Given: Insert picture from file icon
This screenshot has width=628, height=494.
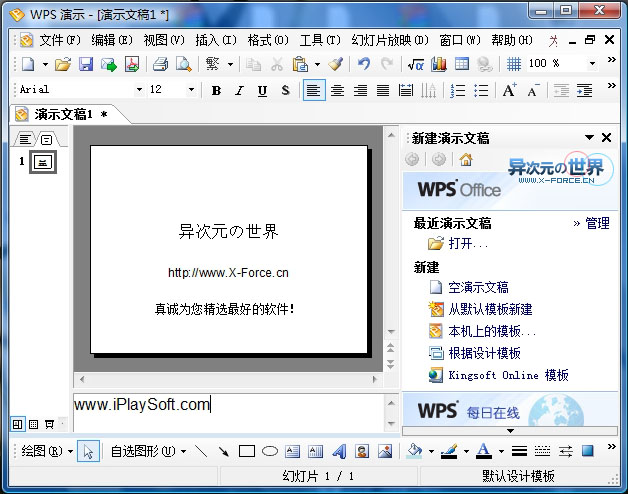Looking at the screenshot, I should (385, 452).
